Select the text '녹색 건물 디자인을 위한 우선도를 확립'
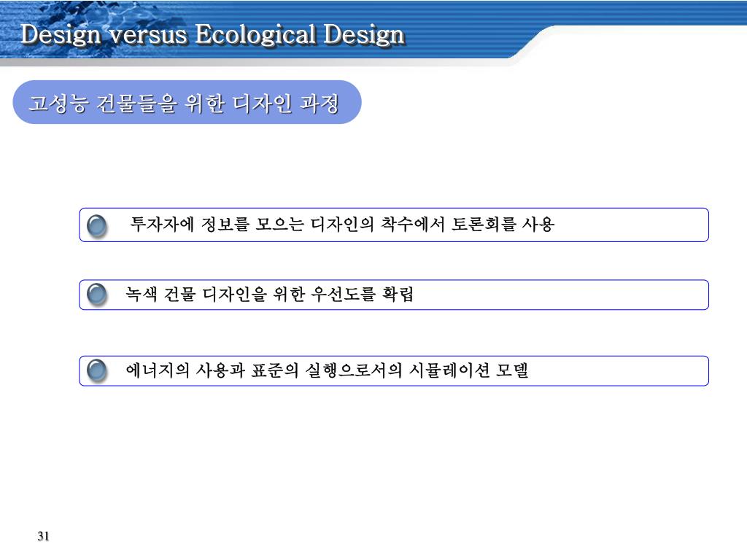The width and height of the screenshot is (747, 560). click(269, 294)
